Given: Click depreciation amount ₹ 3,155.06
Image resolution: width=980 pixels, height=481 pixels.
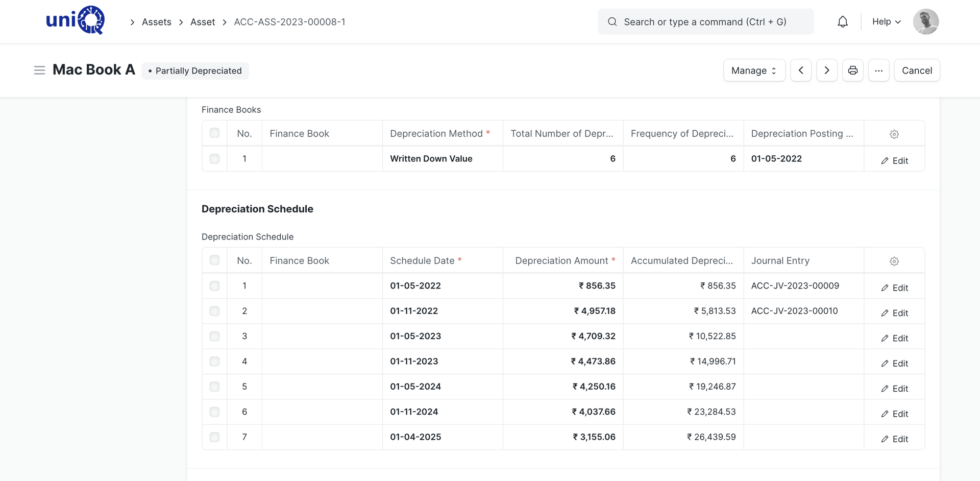Looking at the screenshot, I should [x=594, y=437].
